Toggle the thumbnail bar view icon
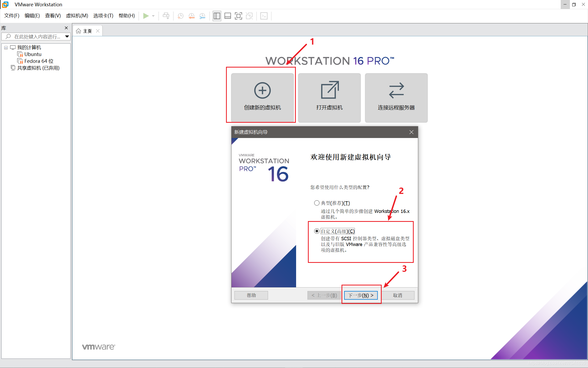The width and height of the screenshot is (588, 368). [228, 16]
